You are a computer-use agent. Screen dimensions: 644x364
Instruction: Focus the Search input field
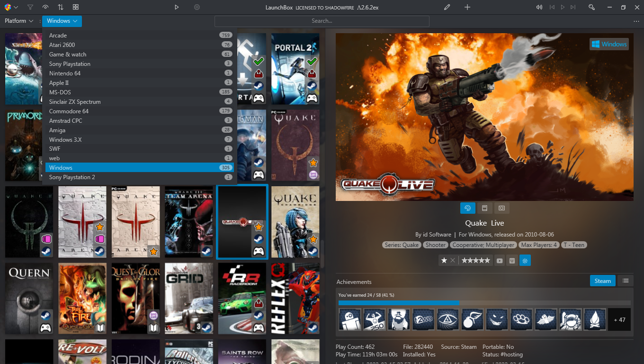[x=322, y=21]
